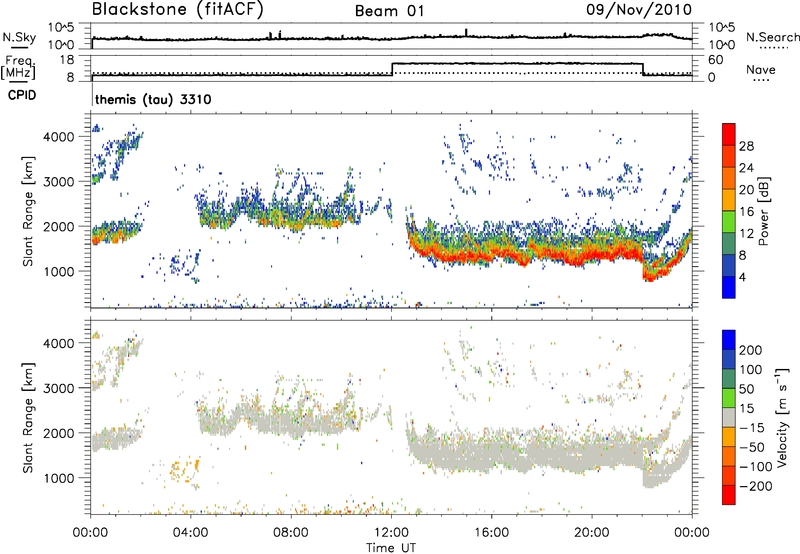
Task: Click the "20" label on Power colorbar
Action: click(746, 190)
